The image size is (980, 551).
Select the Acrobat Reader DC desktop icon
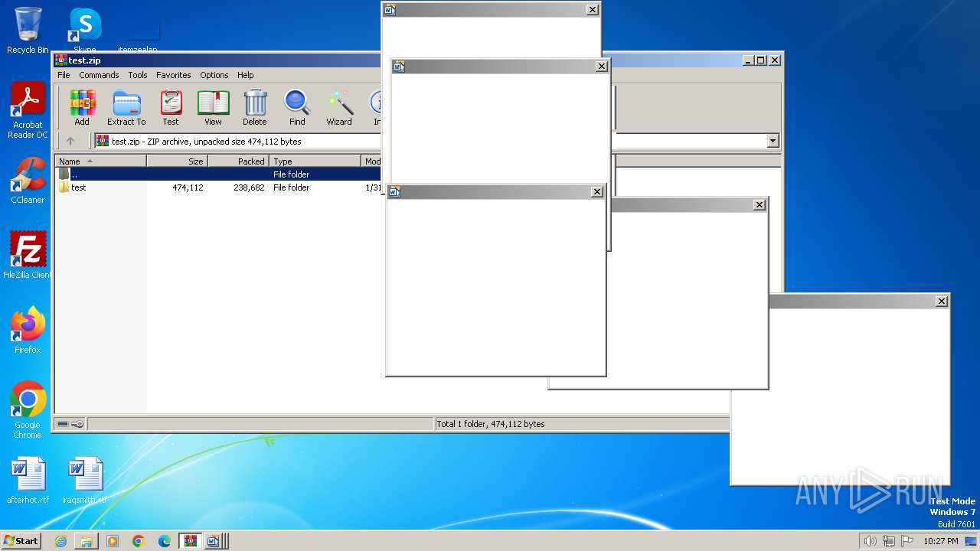pos(28,111)
